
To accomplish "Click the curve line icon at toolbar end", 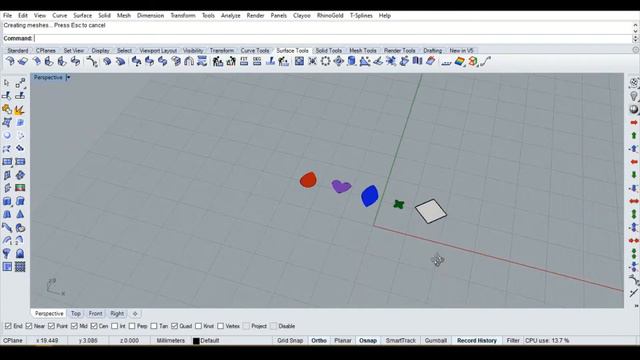I will pyautogui.click(x=485, y=62).
